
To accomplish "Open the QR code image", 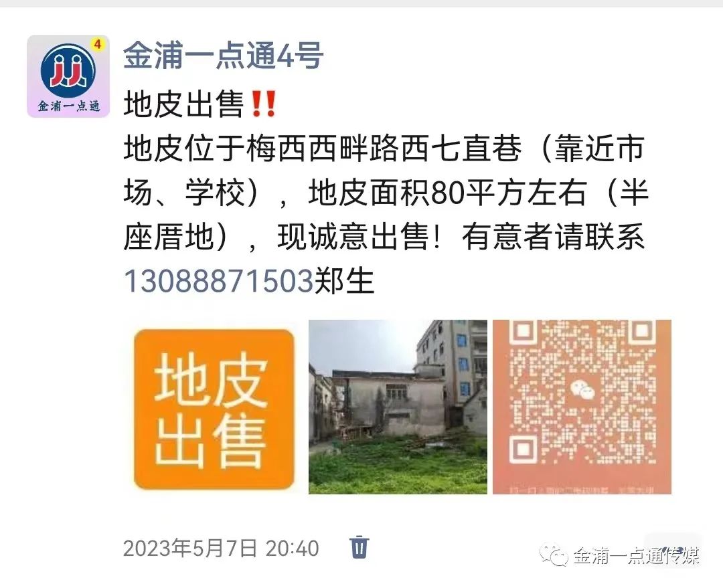I will tap(582, 407).
